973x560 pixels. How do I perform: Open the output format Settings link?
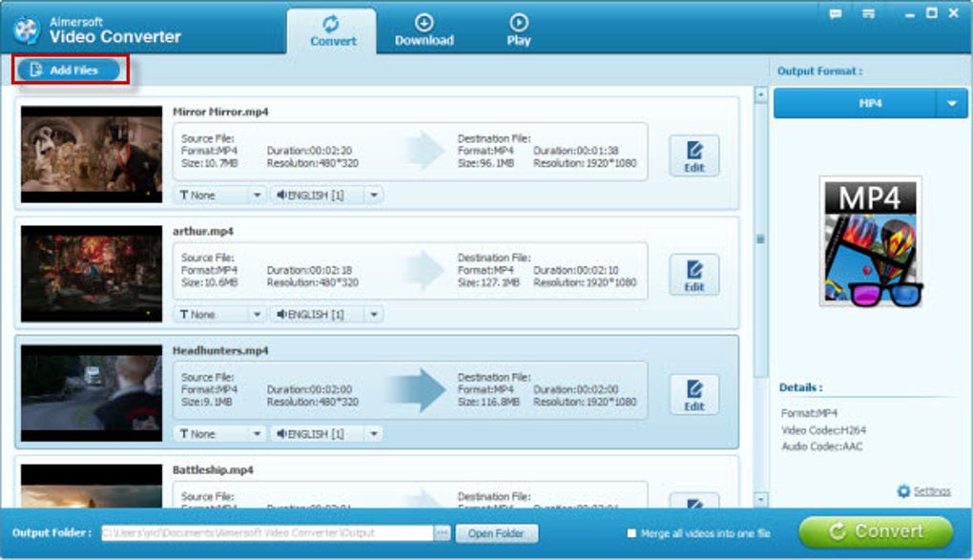point(932,491)
